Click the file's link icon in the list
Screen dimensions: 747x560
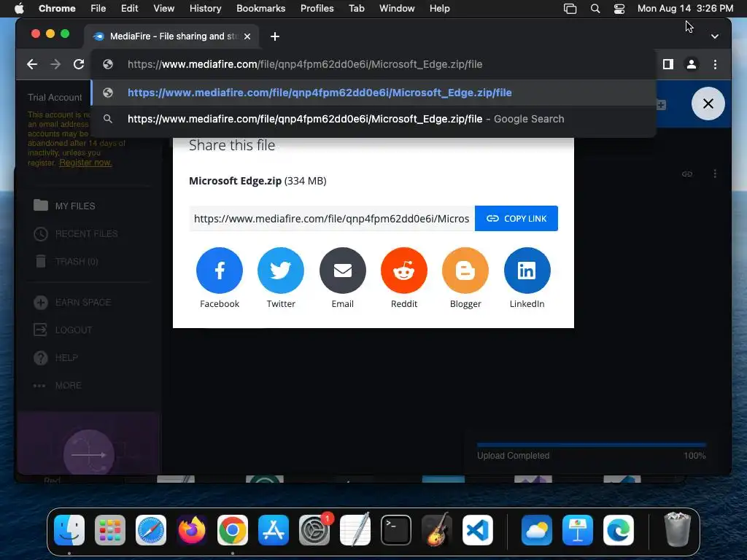coord(687,174)
